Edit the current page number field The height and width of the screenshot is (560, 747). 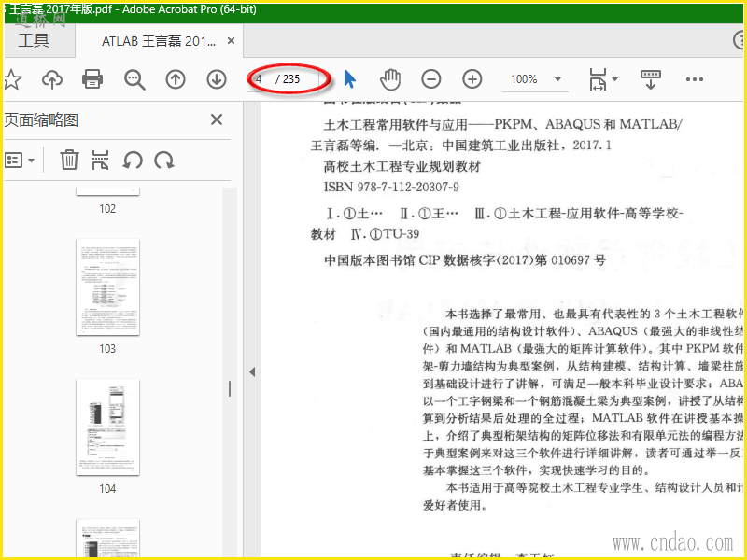[x=261, y=79]
